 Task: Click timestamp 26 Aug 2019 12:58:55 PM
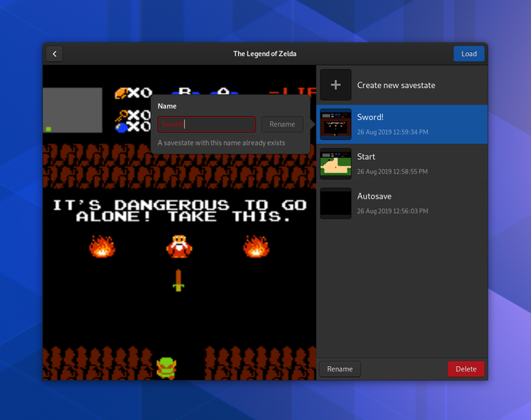tap(392, 171)
